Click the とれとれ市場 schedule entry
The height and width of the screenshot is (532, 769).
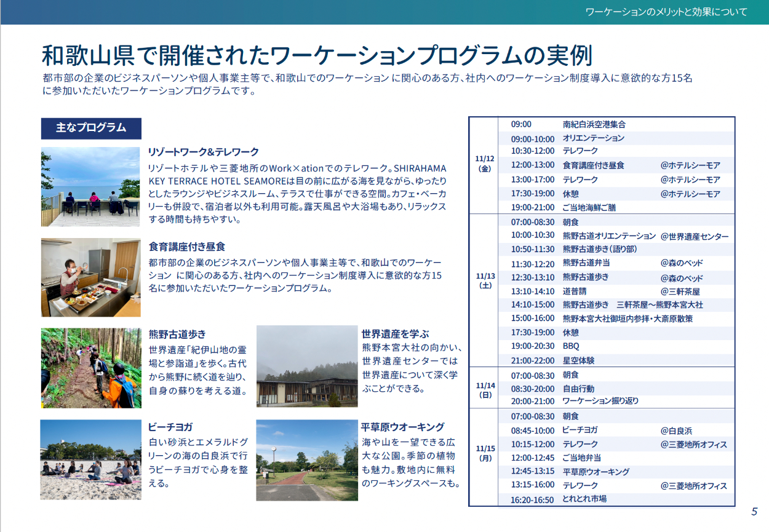(x=584, y=499)
